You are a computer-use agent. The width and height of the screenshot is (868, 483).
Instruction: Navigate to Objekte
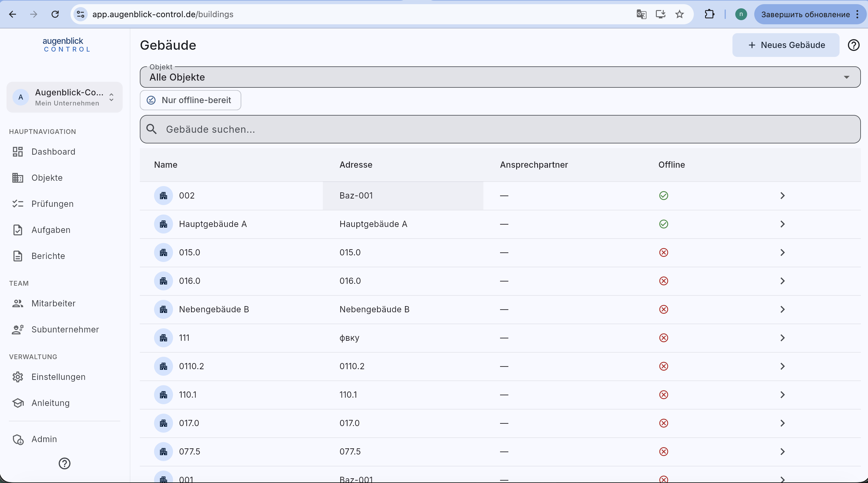[64, 177]
